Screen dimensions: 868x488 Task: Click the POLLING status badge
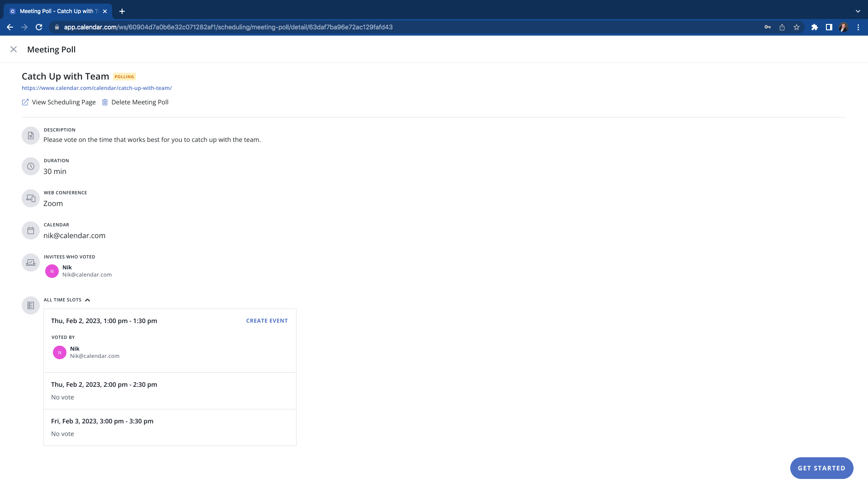click(124, 77)
